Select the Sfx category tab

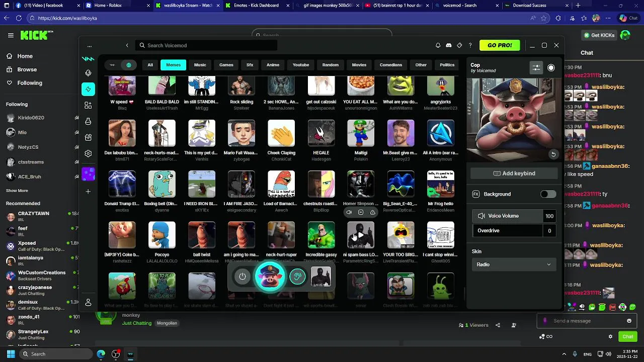tap(250, 65)
